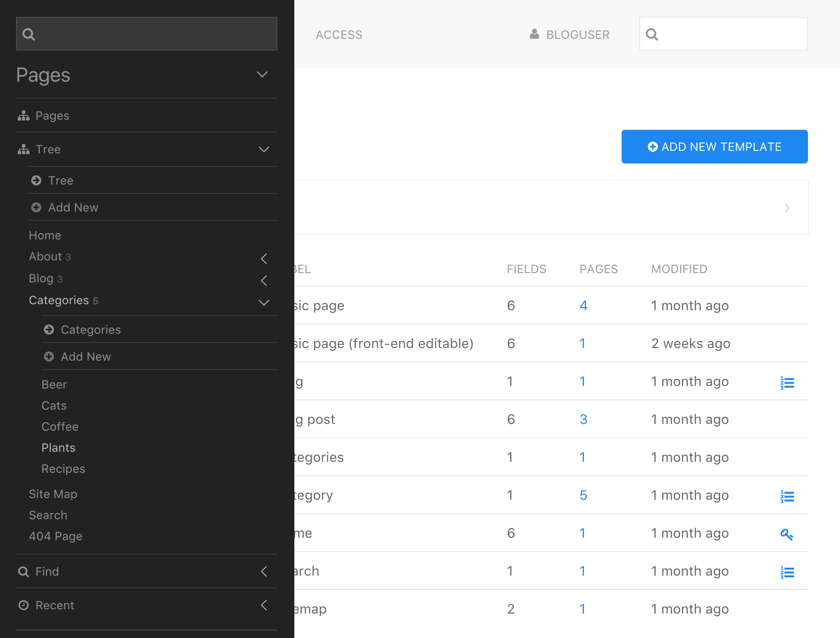Open pages count 4 link for basic page
This screenshot has height=638, width=840.
pyautogui.click(x=584, y=306)
